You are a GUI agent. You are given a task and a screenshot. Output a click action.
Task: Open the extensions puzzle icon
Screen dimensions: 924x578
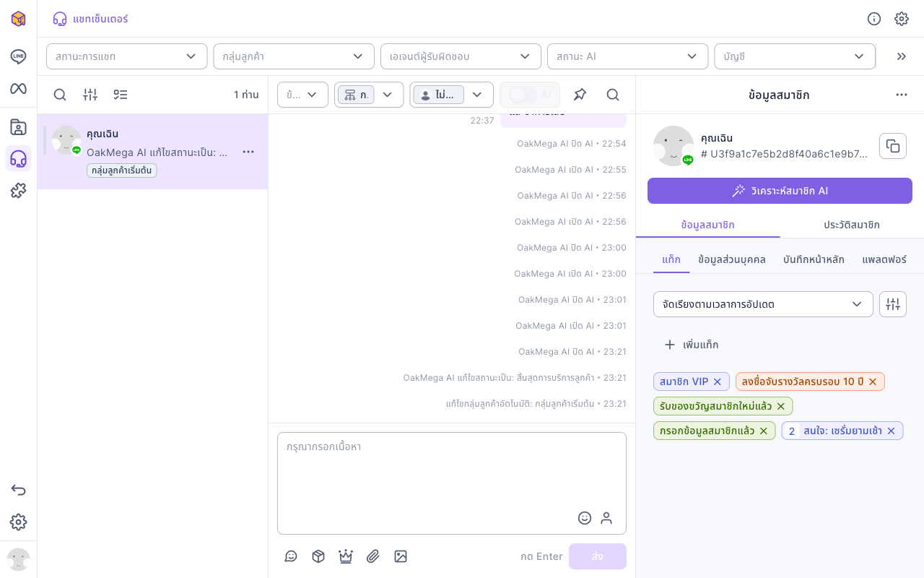click(18, 191)
